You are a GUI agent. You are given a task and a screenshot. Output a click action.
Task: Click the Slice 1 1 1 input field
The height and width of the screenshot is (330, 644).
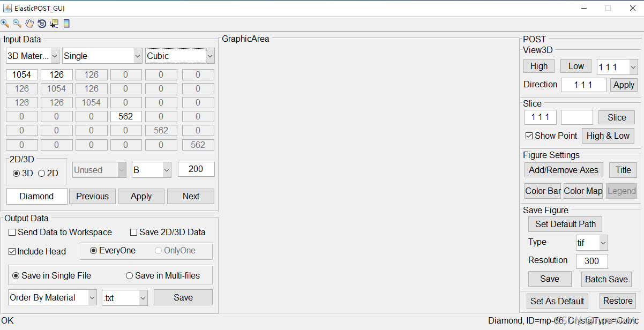point(541,117)
